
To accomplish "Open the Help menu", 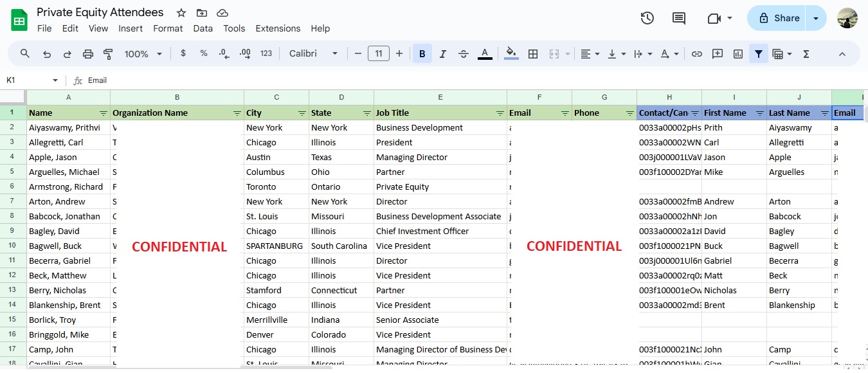I will pos(320,28).
